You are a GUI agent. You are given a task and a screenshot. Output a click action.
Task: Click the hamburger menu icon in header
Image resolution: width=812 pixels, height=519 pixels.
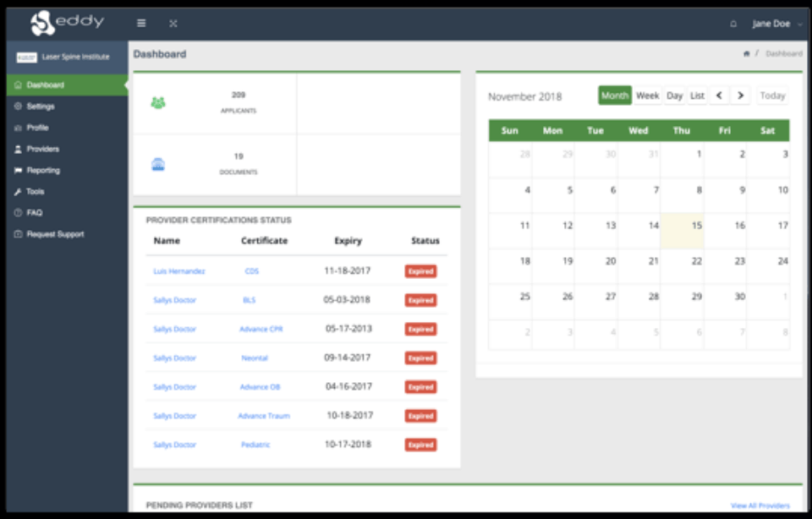click(x=141, y=24)
